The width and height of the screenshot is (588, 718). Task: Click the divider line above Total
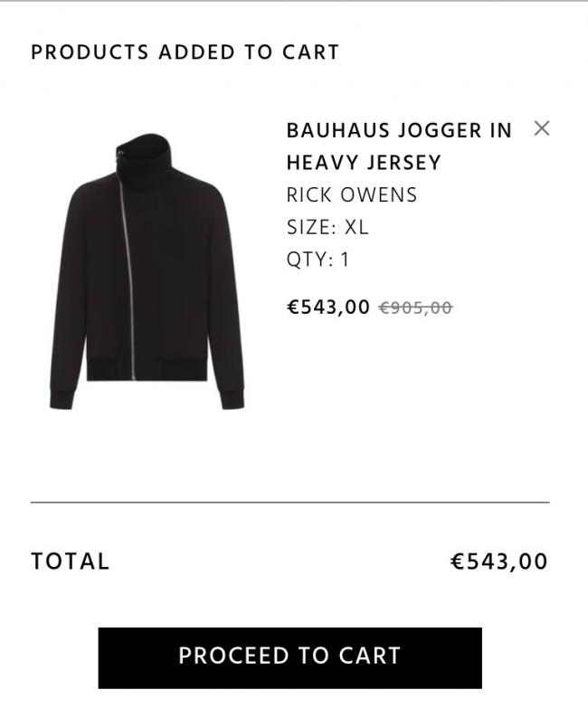click(289, 502)
